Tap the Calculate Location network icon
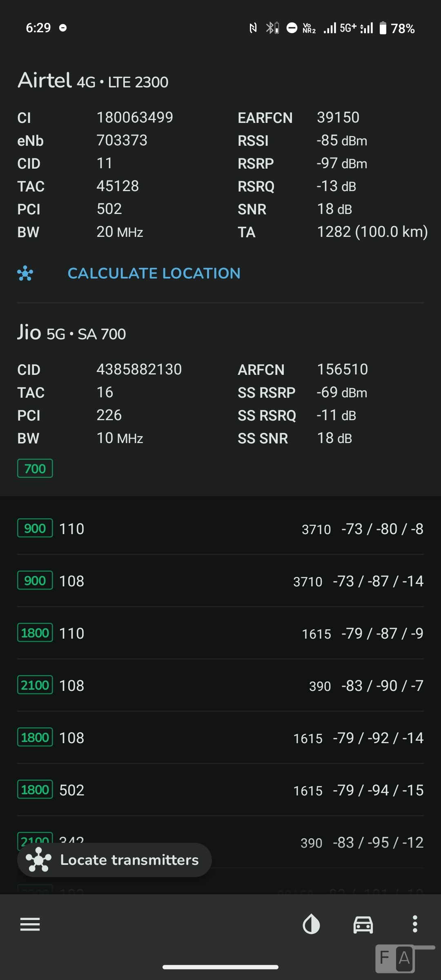This screenshot has height=980, width=441. pos(25,273)
